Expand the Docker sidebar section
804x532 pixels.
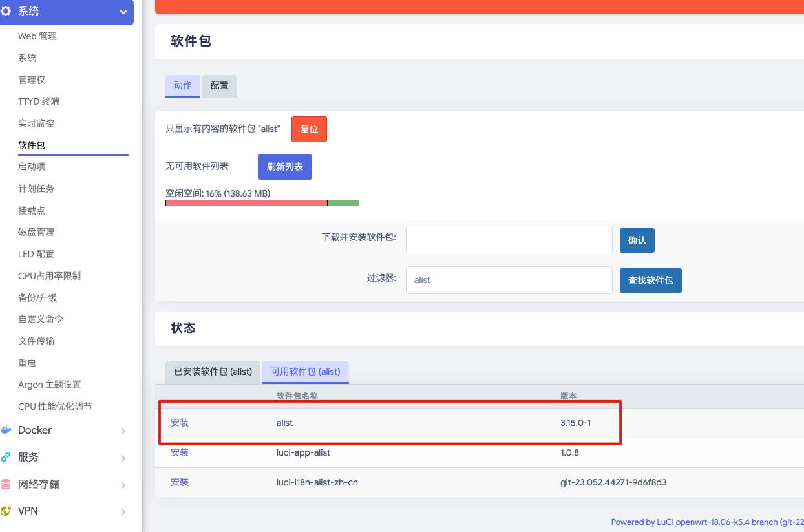coord(123,430)
